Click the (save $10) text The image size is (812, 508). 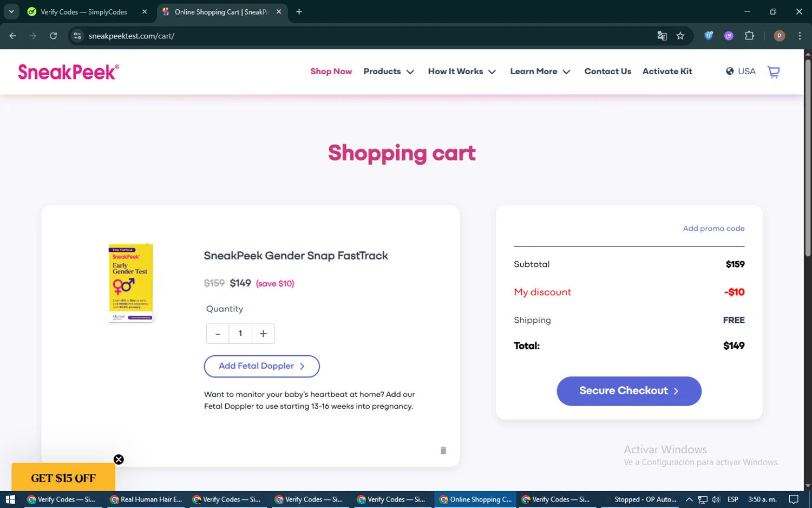tap(275, 283)
